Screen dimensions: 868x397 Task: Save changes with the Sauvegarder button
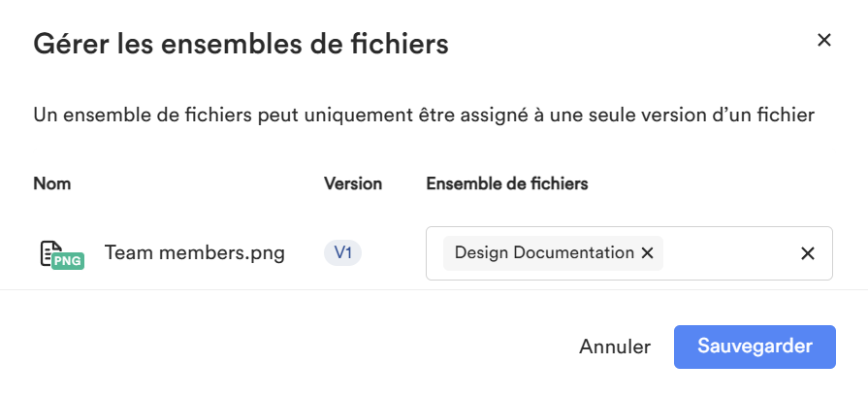point(755,347)
